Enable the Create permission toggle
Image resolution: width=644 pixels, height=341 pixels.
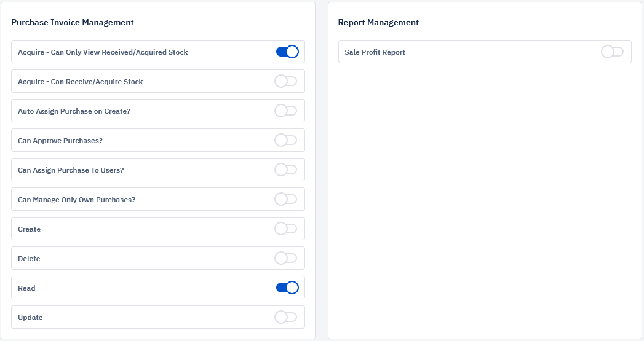[286, 229]
